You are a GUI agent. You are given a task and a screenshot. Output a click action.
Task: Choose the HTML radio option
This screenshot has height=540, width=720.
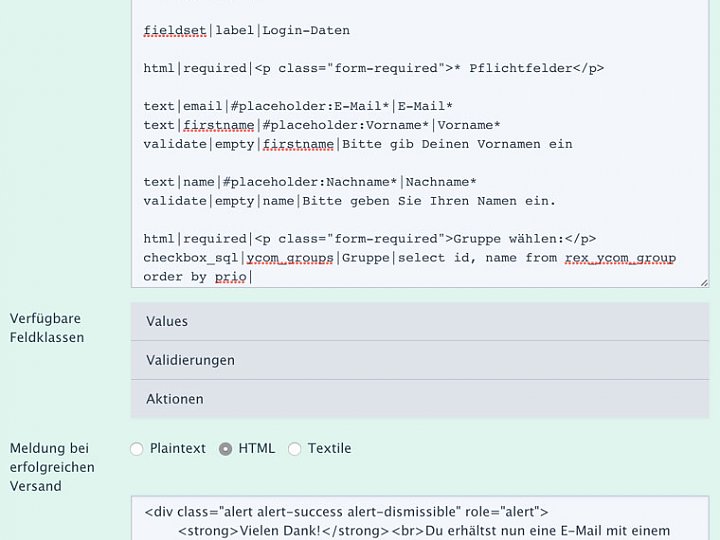pyautogui.click(x=225, y=449)
